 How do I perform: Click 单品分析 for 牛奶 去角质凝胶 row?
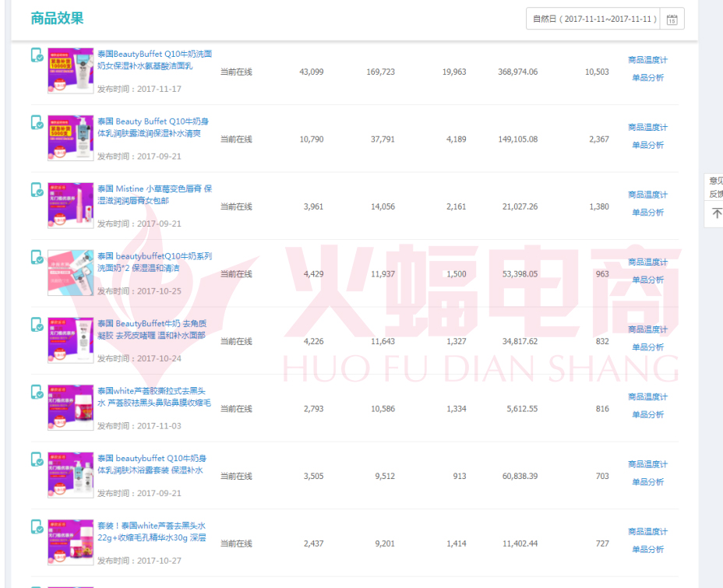click(x=647, y=347)
